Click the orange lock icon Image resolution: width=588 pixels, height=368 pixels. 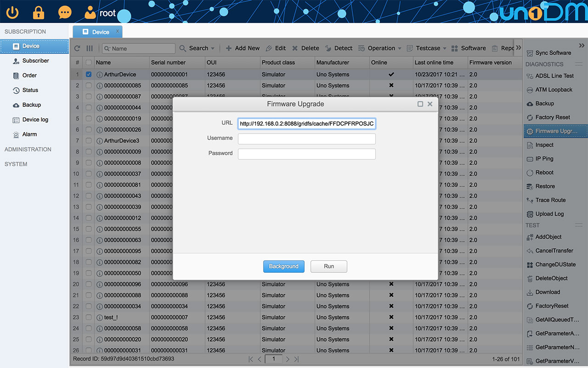[x=39, y=12]
